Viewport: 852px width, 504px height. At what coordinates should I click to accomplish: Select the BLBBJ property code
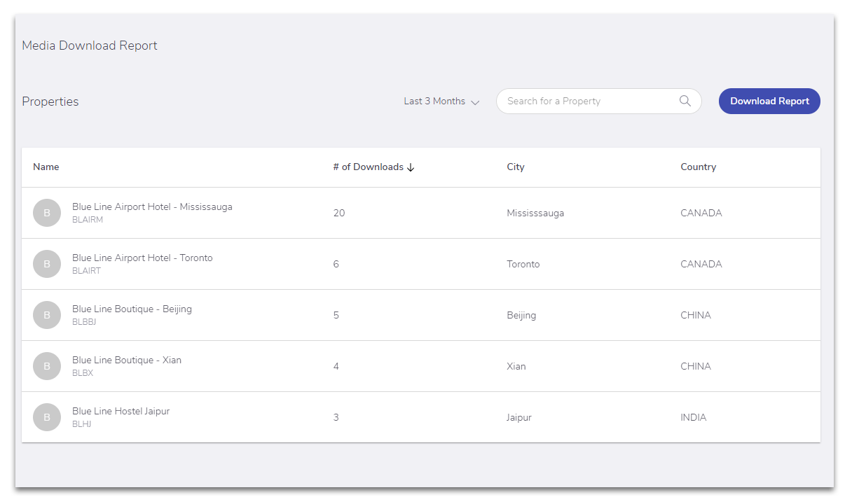84,322
